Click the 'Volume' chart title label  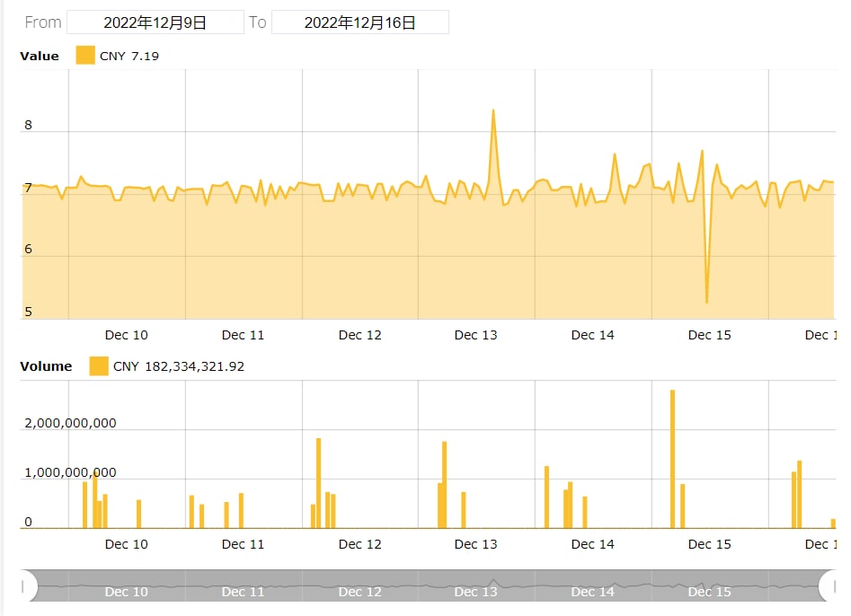pos(46,366)
